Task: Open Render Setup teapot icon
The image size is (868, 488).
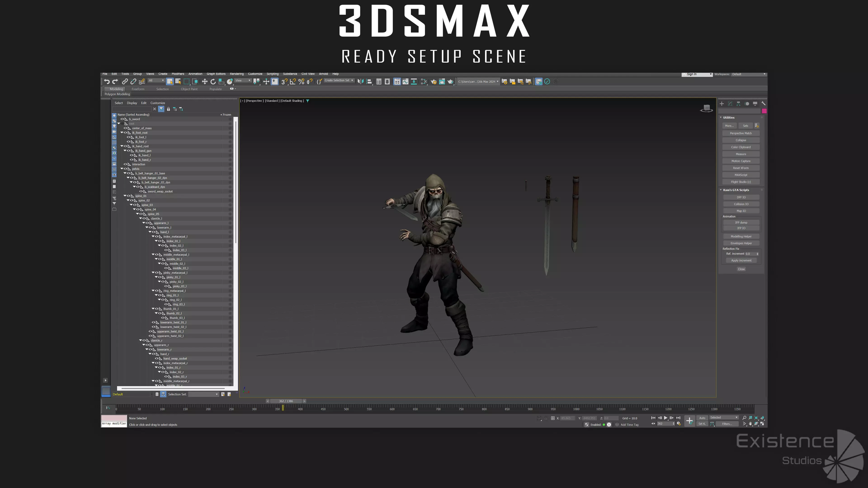Action: 434,82
